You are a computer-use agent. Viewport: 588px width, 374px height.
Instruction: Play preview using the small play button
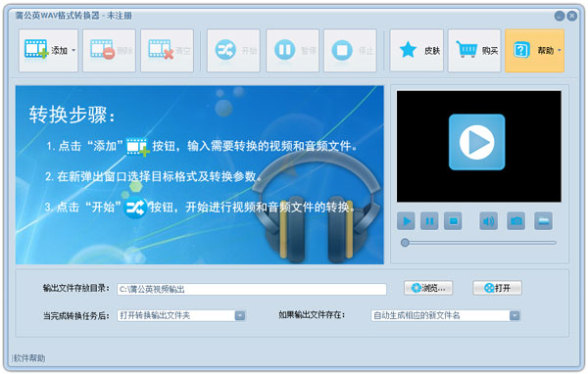point(406,221)
